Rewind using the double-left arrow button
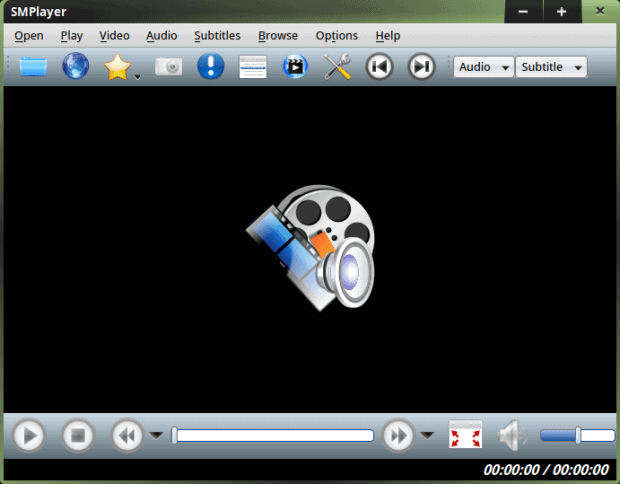Viewport: 620px width, 484px height. tap(127, 436)
